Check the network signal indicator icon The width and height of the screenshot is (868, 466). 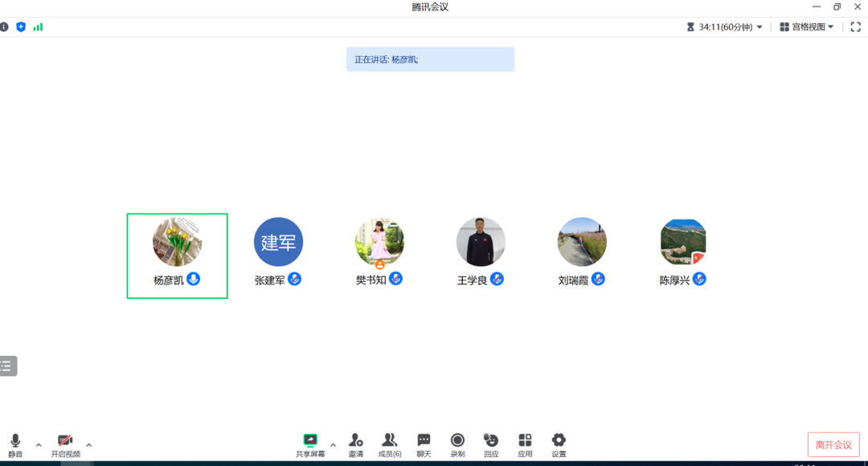38,27
